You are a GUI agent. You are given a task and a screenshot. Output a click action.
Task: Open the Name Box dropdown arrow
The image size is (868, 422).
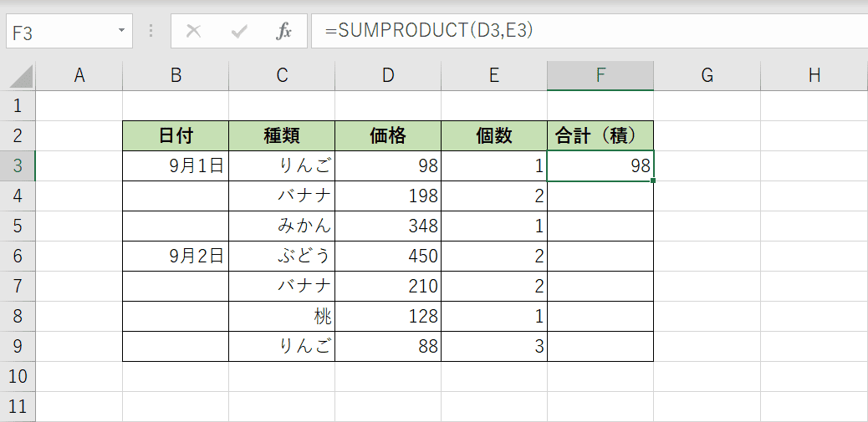pyautogui.click(x=121, y=30)
